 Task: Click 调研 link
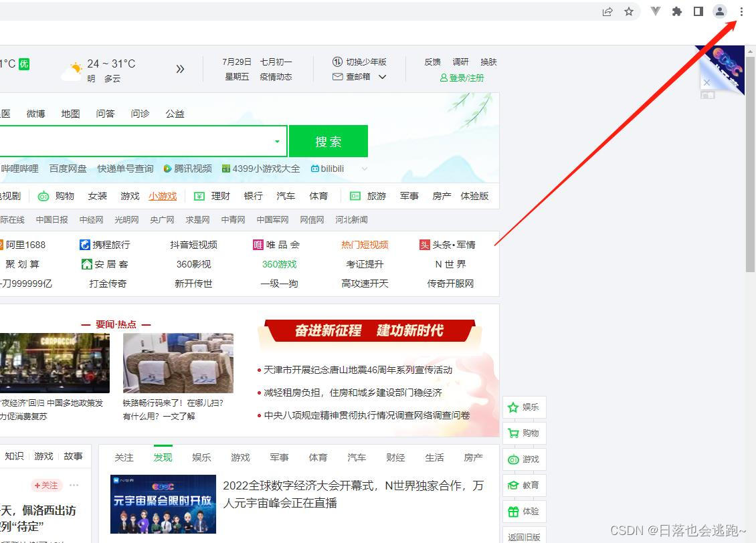click(460, 62)
